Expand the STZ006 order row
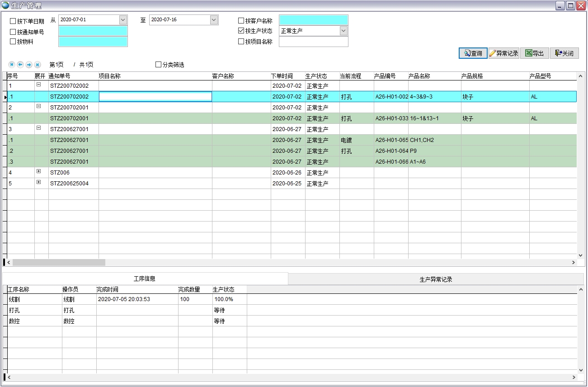This screenshot has width=588, height=387. point(38,171)
